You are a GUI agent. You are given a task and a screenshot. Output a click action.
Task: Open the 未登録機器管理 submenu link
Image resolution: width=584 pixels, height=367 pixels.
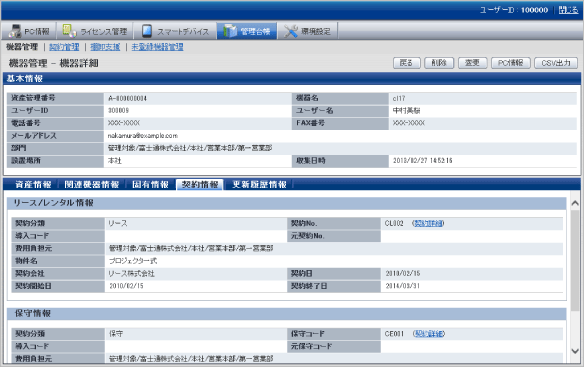pyautogui.click(x=157, y=47)
